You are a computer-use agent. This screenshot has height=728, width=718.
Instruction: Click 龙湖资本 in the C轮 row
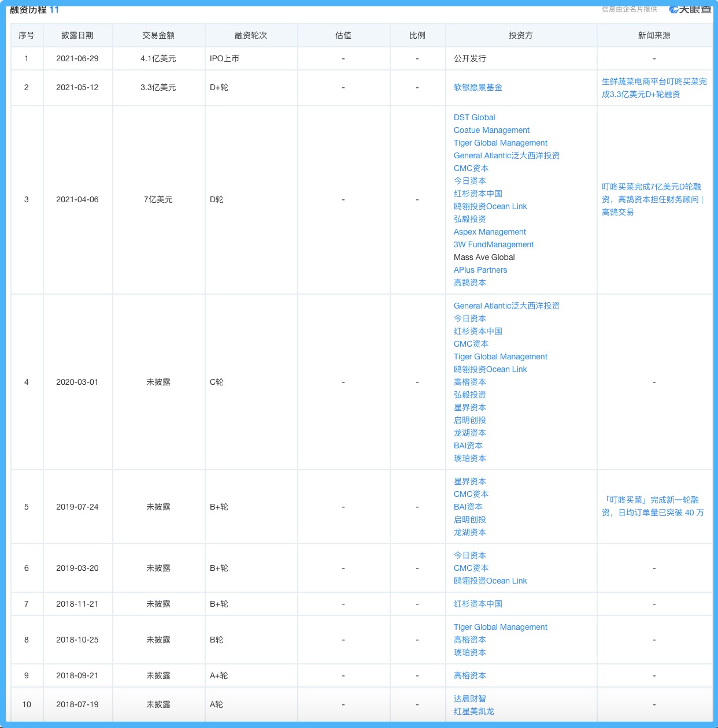pos(469,433)
